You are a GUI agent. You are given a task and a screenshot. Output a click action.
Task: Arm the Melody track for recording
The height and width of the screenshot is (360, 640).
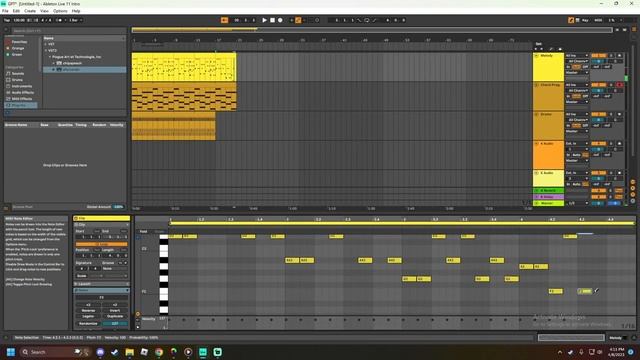[619, 56]
